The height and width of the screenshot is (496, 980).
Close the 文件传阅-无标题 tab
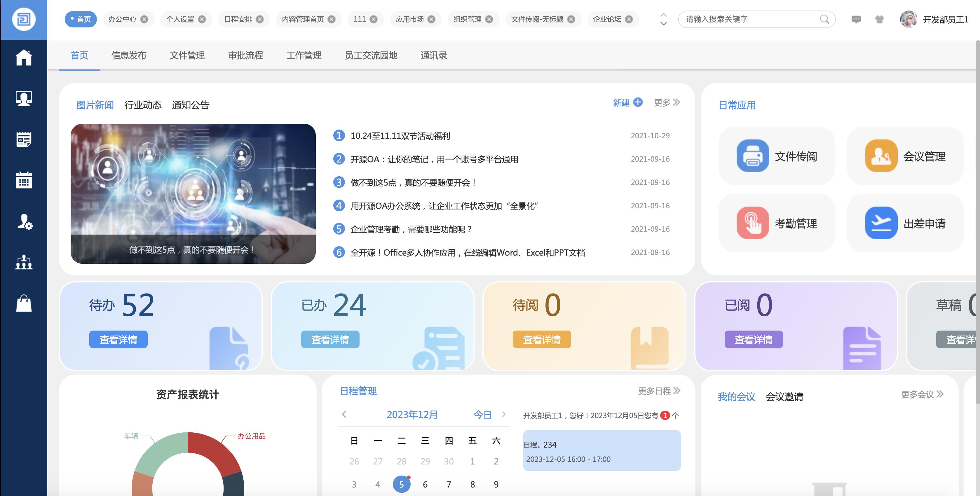pyautogui.click(x=571, y=19)
